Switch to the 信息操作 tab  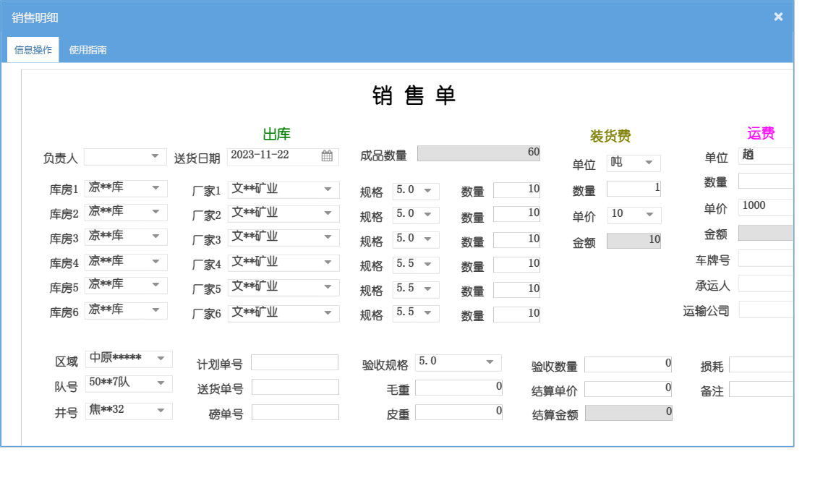click(x=33, y=50)
